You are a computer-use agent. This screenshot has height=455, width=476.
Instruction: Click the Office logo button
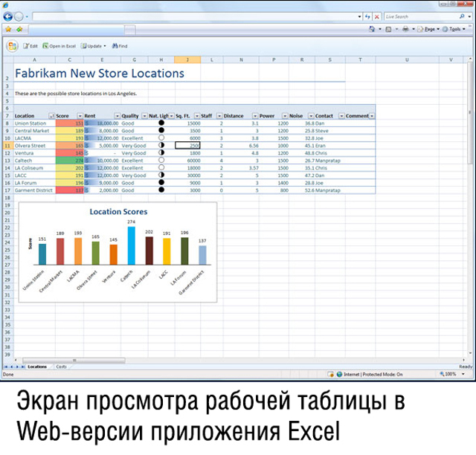pos(13,46)
